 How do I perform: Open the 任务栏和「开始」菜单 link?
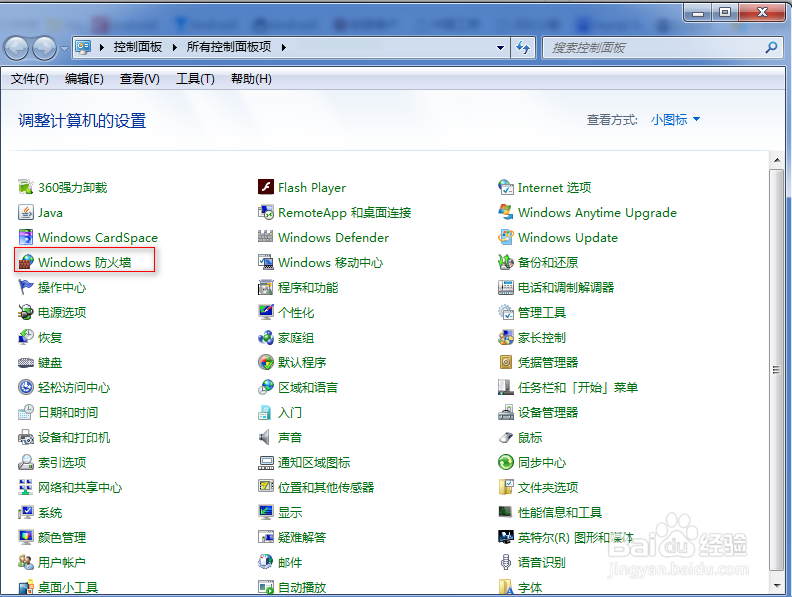tap(578, 387)
